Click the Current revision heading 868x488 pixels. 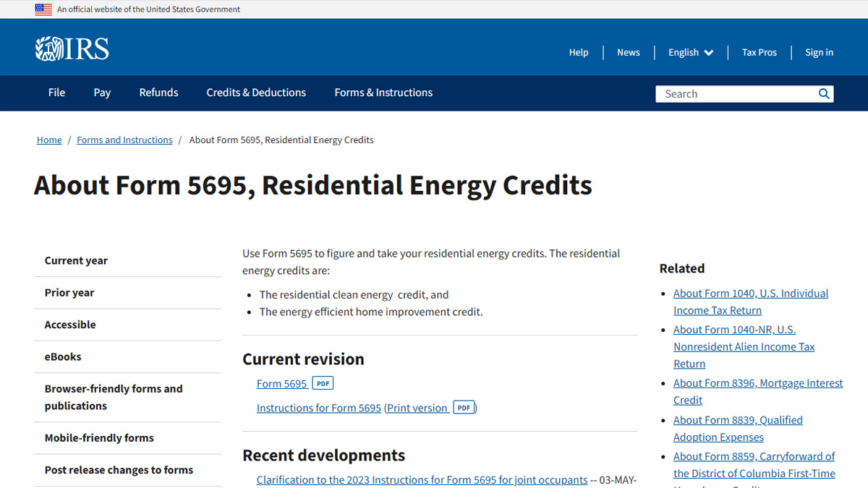pos(303,359)
